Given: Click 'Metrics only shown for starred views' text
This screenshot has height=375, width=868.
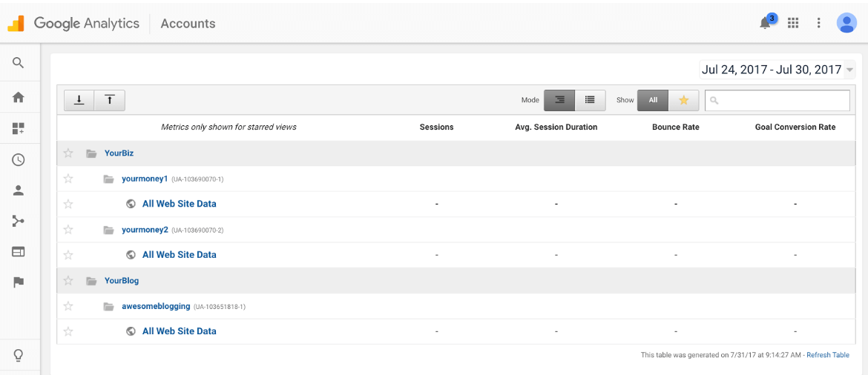Looking at the screenshot, I should [228, 127].
